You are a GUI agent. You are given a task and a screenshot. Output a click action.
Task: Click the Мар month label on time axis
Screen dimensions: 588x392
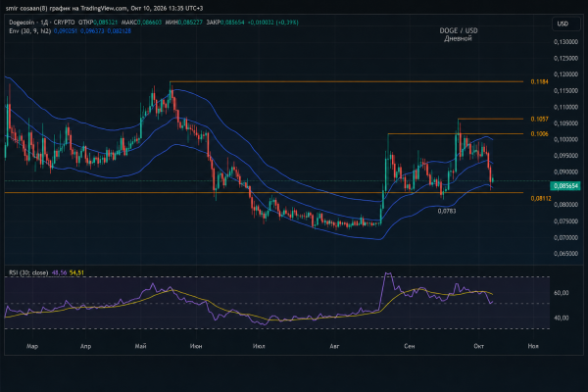pos(32,346)
